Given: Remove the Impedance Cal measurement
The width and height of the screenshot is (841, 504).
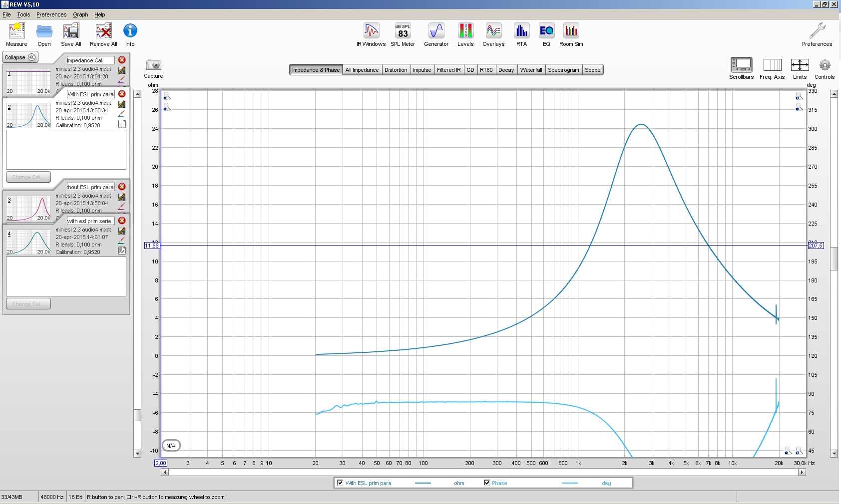Looking at the screenshot, I should (122, 60).
